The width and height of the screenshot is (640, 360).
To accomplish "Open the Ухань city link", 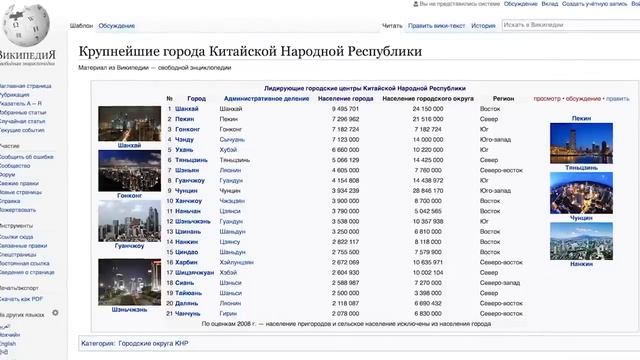I will (184, 150).
